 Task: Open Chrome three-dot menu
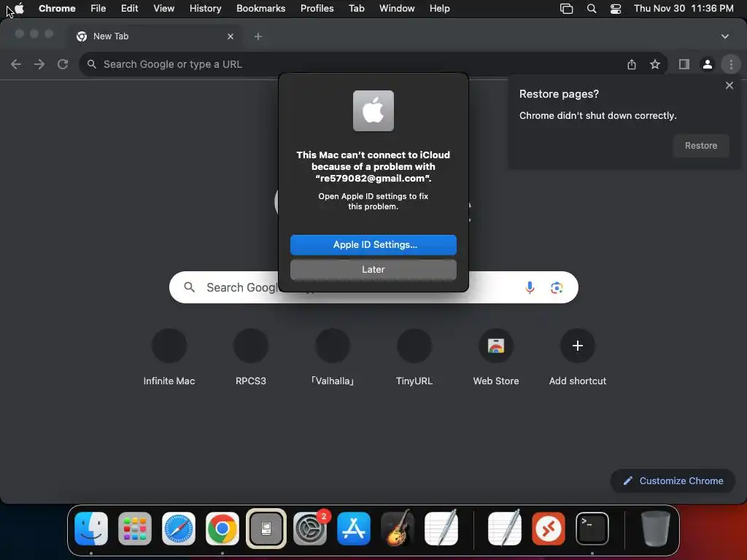(x=731, y=64)
